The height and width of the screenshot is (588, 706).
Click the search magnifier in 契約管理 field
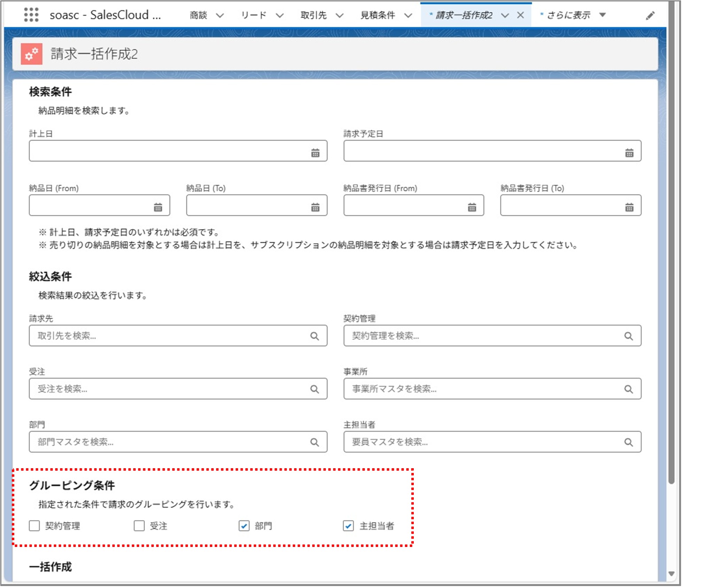629,336
